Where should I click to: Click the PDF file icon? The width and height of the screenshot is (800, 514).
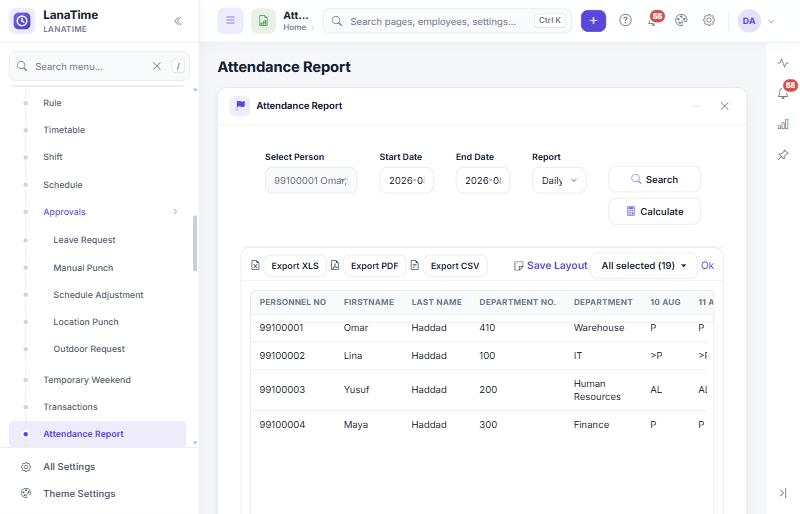tap(335, 265)
